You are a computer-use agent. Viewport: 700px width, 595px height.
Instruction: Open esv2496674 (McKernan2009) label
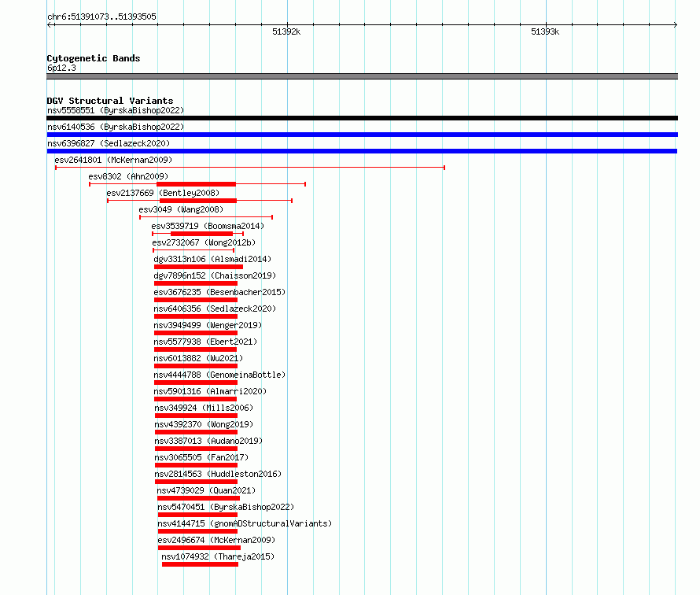coord(216,540)
